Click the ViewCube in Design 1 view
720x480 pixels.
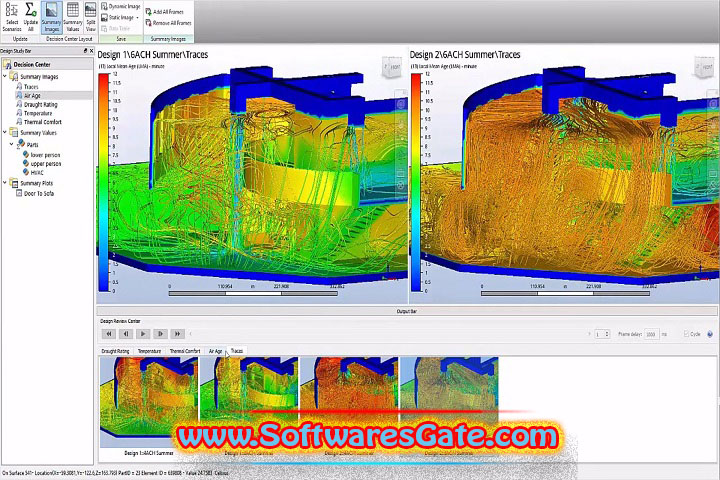[392, 67]
